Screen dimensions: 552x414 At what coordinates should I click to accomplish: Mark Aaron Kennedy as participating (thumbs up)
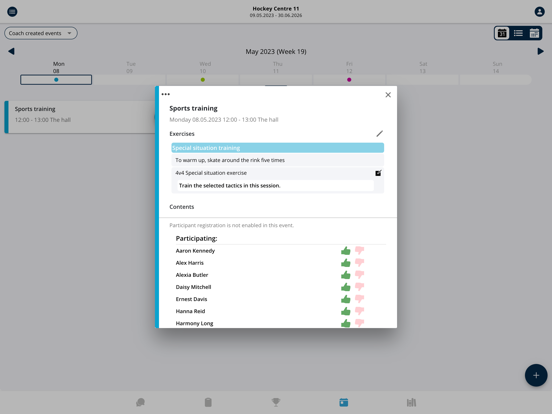pos(346,251)
